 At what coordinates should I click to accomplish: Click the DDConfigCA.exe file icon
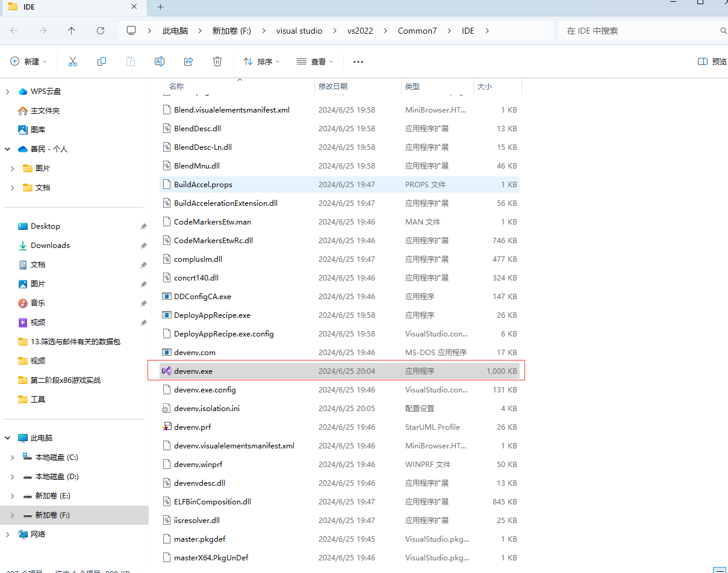tap(167, 296)
